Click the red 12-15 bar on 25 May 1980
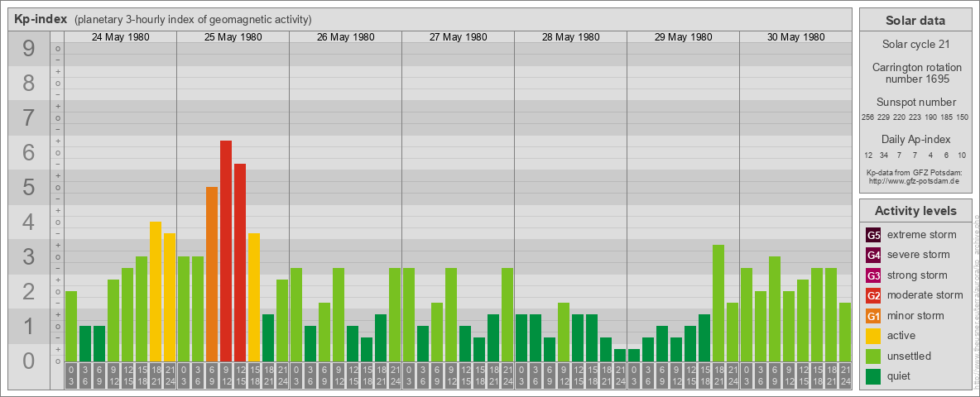 click(x=240, y=263)
